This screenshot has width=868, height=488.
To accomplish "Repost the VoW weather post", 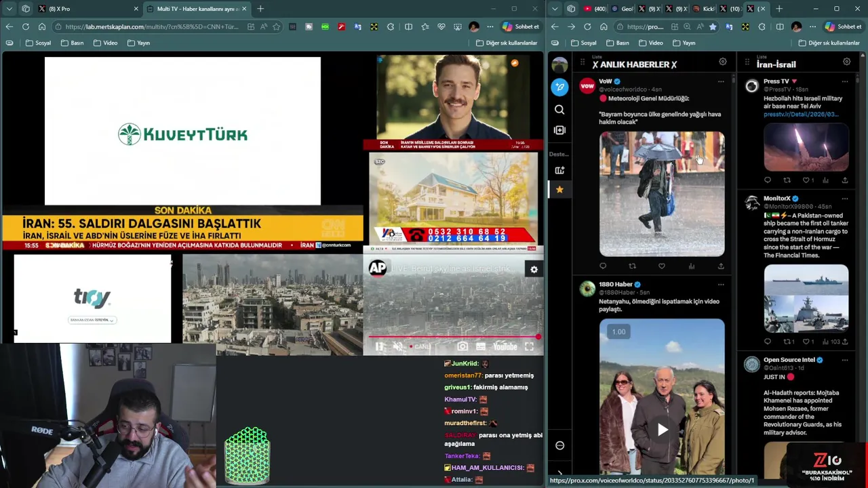I will 632,266.
